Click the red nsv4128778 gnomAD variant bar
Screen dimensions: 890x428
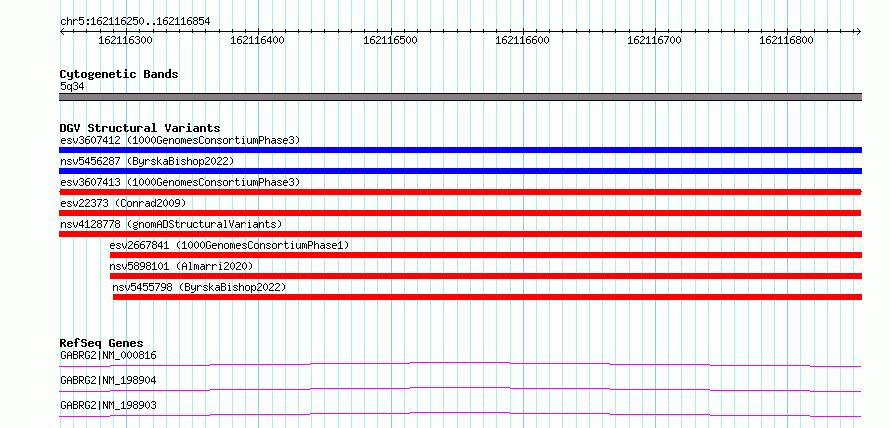tap(460, 234)
